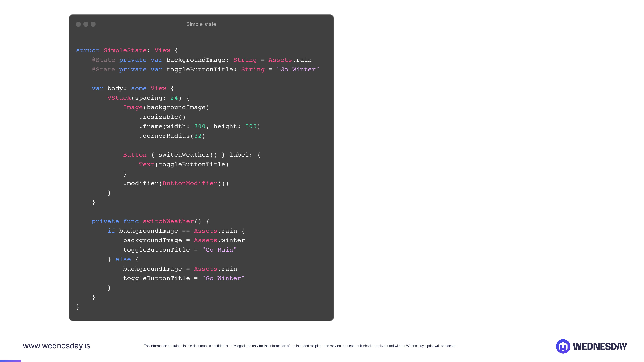Click the height value 500
Screen dimensions: 644x362
coord(251,126)
